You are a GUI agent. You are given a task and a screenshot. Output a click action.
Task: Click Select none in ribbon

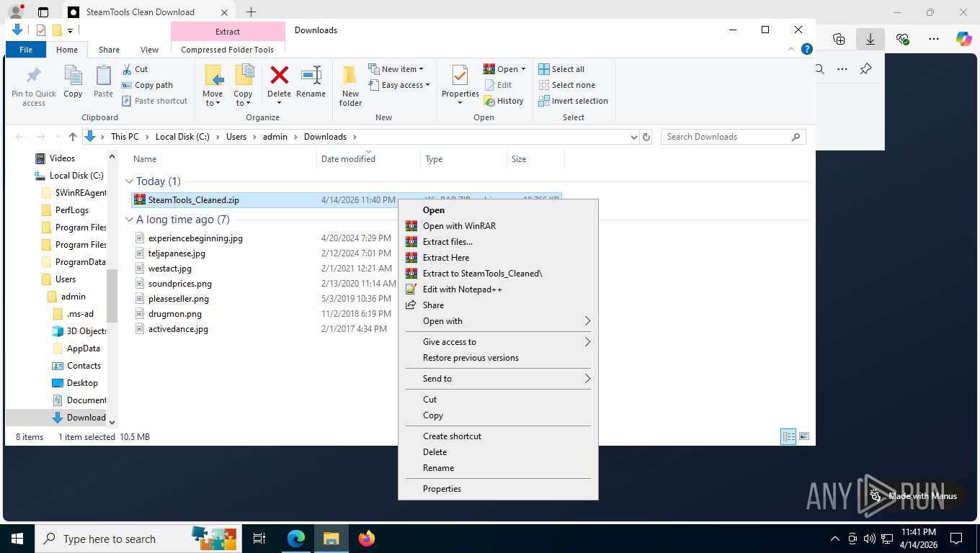tap(566, 85)
